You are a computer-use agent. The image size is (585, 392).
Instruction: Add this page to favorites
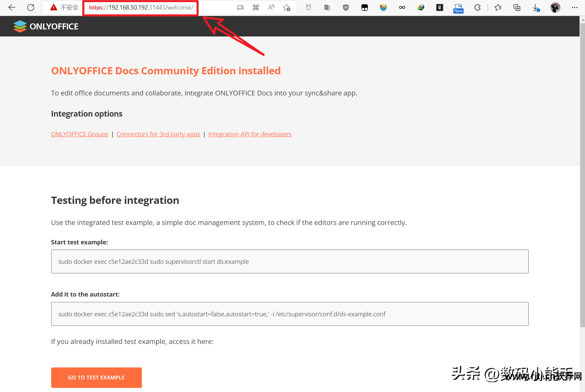click(x=287, y=7)
